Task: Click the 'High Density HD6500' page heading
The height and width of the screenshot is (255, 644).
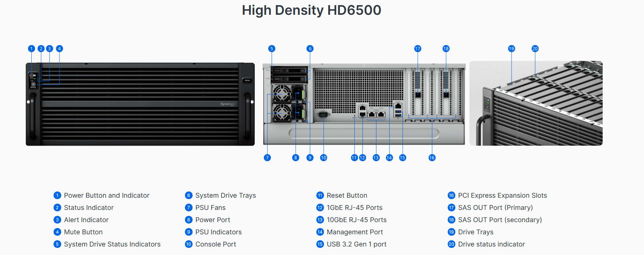Action: [x=311, y=10]
